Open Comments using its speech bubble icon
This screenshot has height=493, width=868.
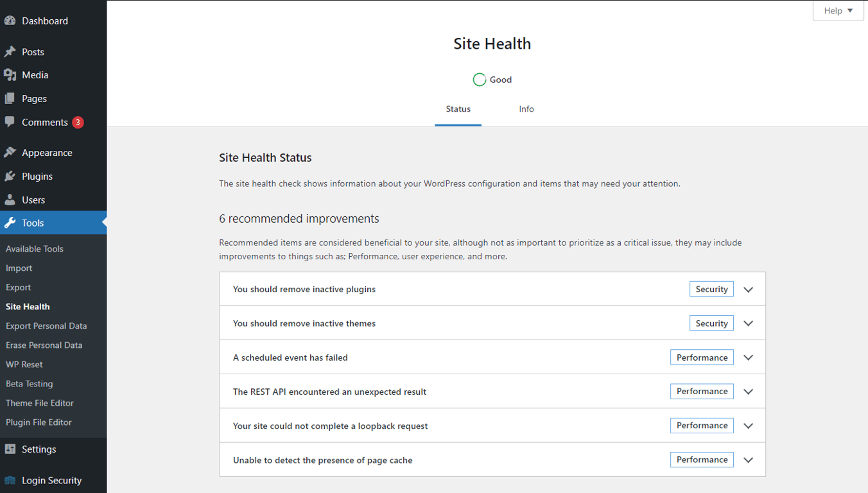point(10,122)
